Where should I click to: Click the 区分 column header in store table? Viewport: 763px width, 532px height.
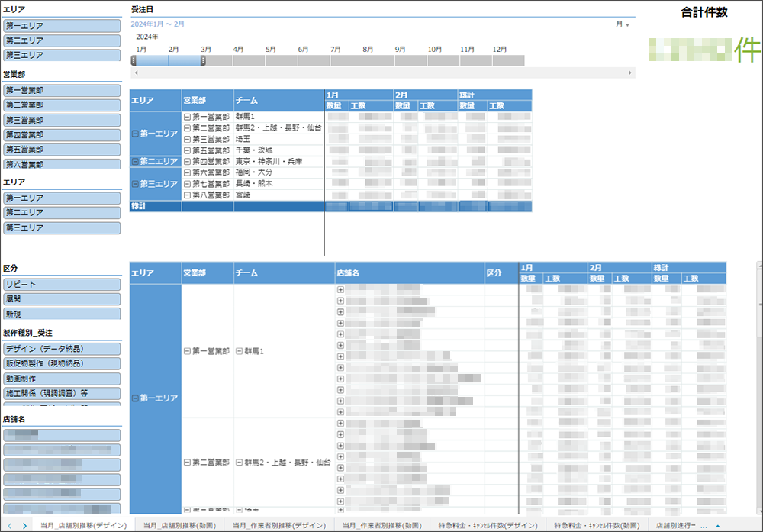click(502, 273)
